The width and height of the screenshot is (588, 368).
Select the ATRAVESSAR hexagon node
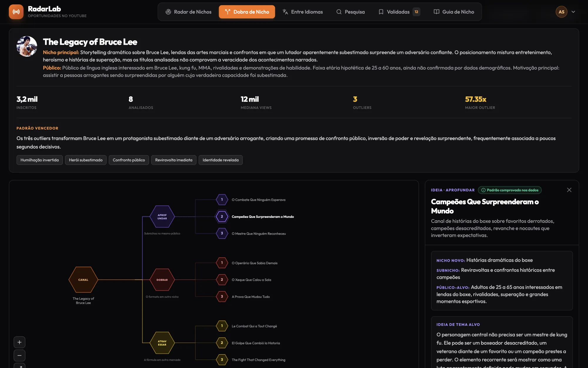click(x=162, y=343)
